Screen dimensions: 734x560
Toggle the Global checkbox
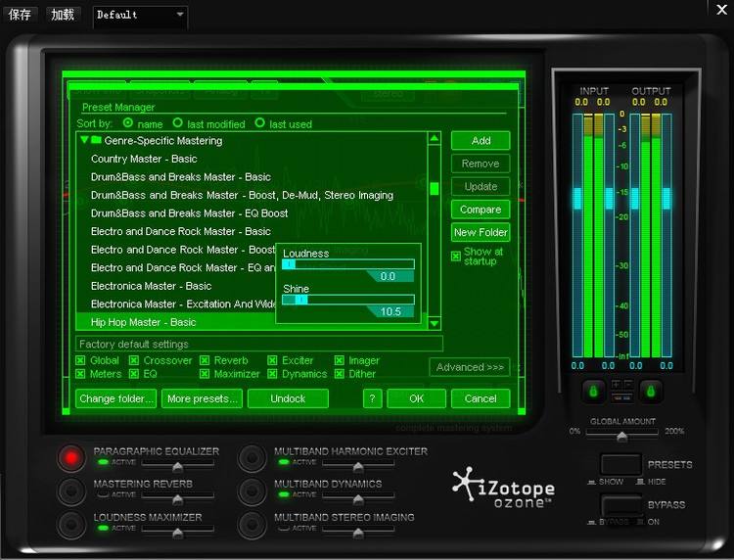click(80, 360)
